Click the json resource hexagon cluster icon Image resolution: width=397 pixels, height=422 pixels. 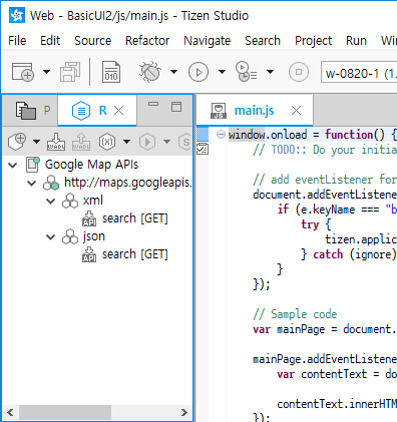tap(70, 237)
